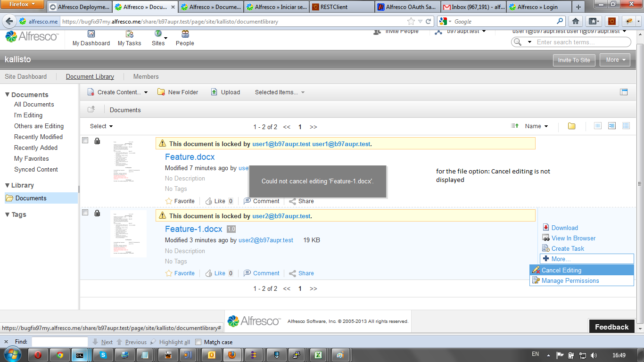Image resolution: width=644 pixels, height=362 pixels.
Task: Open the search options dropdown arrow
Action: point(530,42)
